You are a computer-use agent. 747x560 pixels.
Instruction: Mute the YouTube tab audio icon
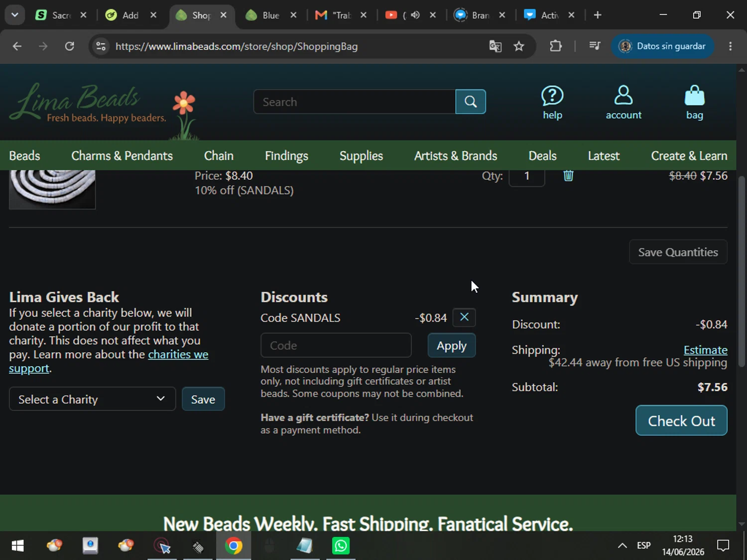pos(415,15)
